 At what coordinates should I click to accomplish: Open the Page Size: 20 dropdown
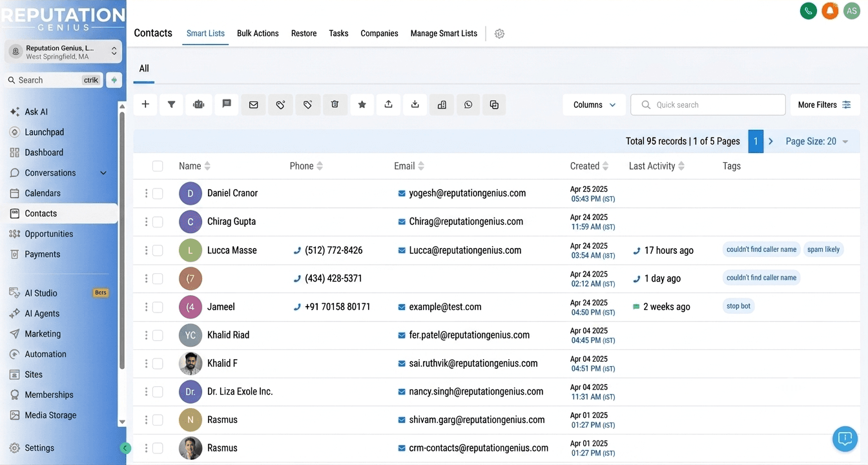pos(817,141)
